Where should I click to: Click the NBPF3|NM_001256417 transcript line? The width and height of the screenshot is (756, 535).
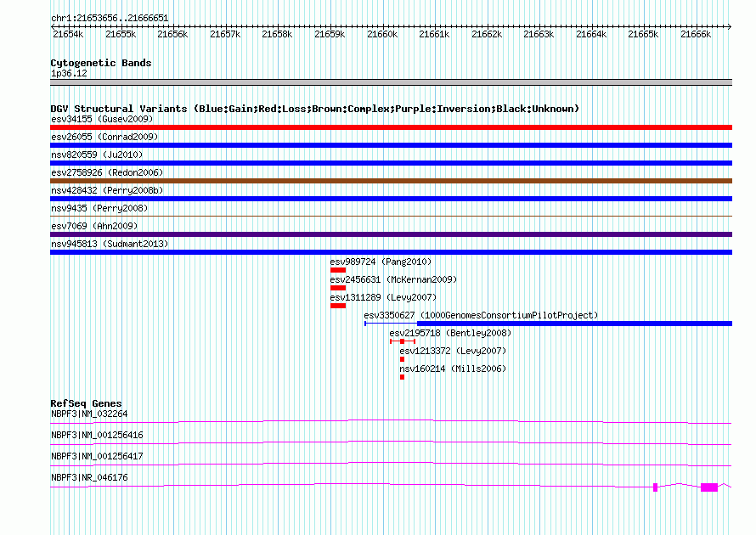[x=391, y=464]
